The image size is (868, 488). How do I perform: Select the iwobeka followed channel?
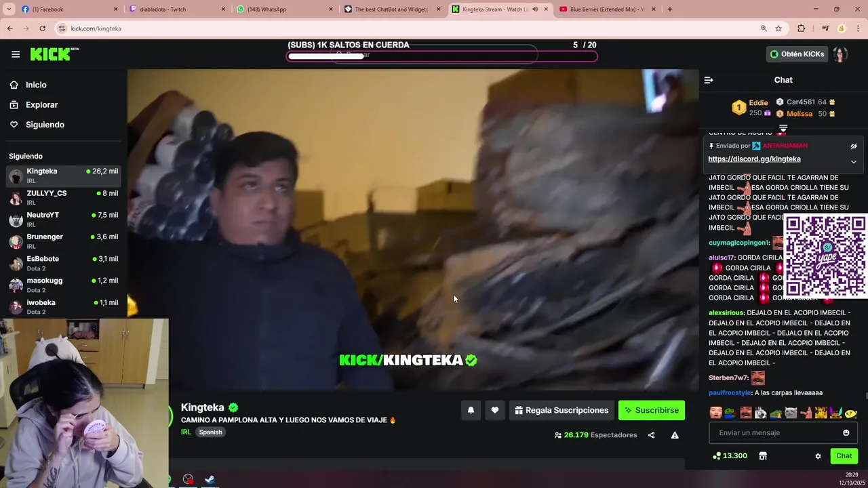tap(64, 306)
